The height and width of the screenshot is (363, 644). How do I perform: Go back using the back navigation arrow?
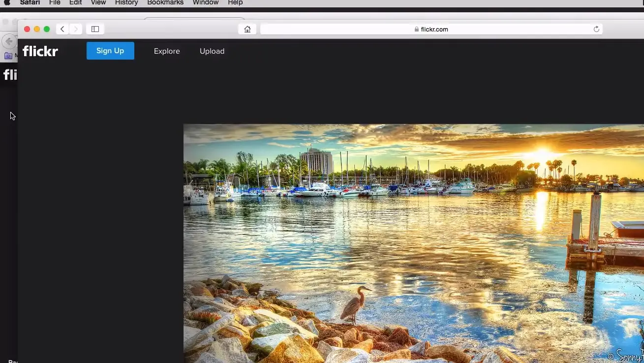[x=62, y=29]
